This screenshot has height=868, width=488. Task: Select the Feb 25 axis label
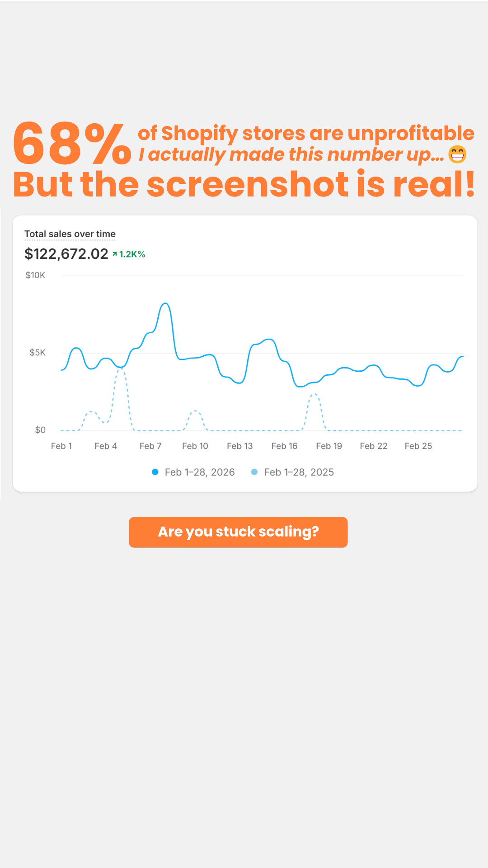point(418,446)
